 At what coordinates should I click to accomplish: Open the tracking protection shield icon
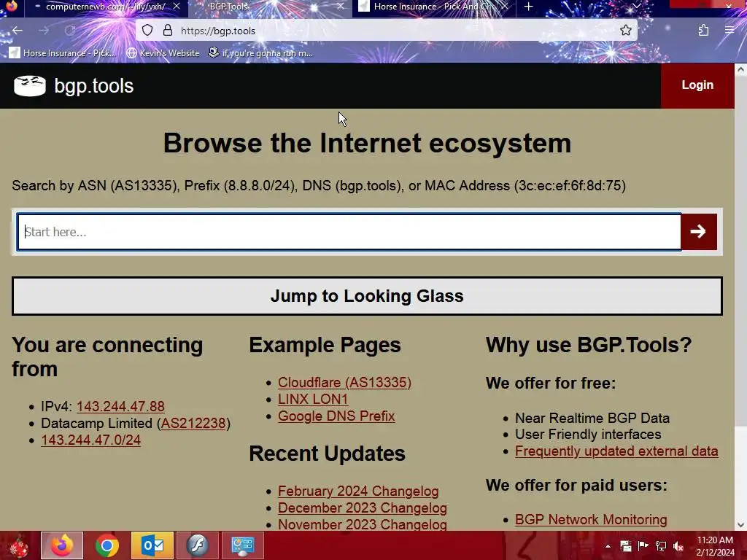(147, 31)
